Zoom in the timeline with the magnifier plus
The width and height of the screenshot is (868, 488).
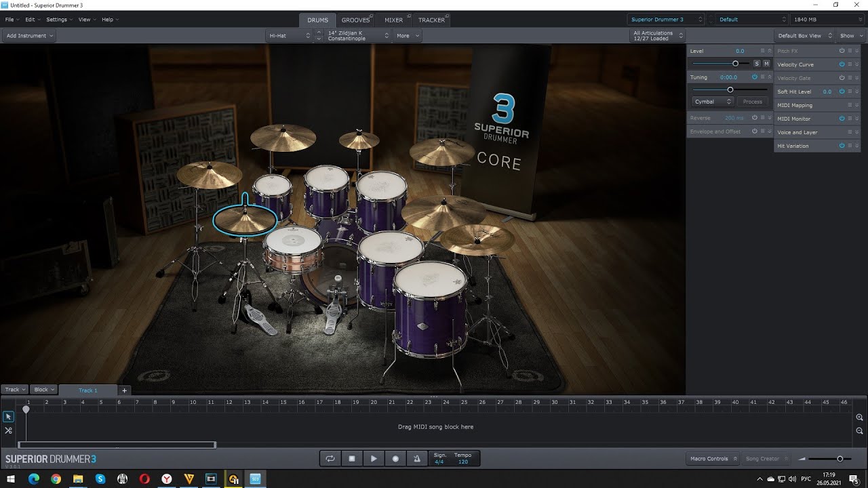[x=859, y=418]
